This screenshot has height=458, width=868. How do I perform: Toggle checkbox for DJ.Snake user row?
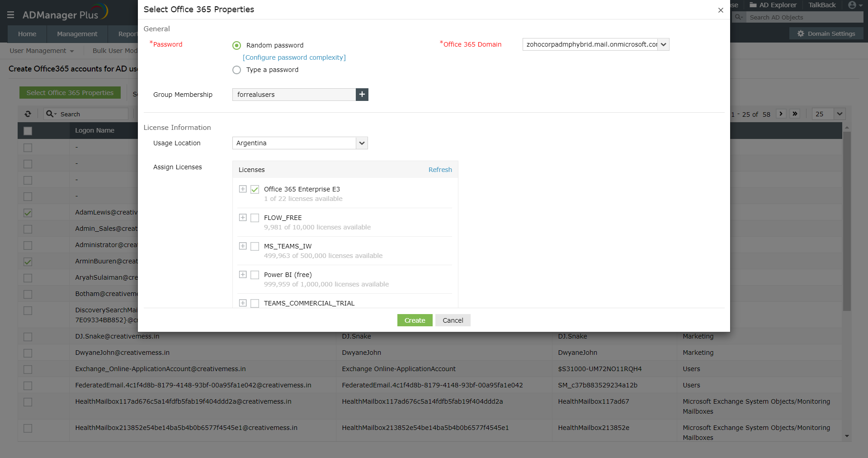(28, 337)
